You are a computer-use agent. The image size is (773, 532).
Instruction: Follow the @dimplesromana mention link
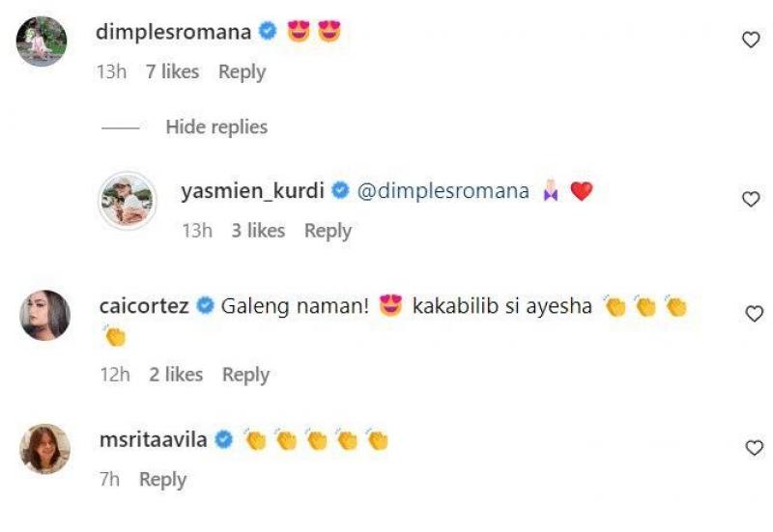[x=443, y=191]
